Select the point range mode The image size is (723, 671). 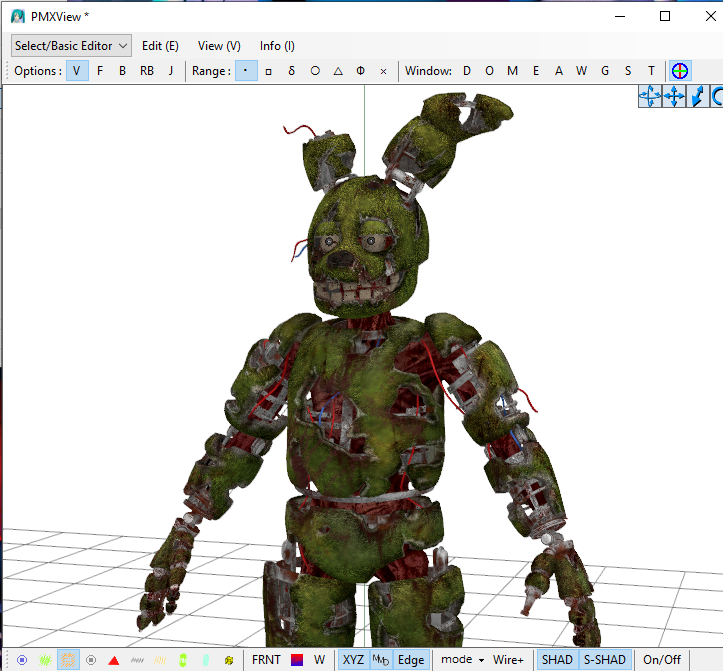coord(246,71)
